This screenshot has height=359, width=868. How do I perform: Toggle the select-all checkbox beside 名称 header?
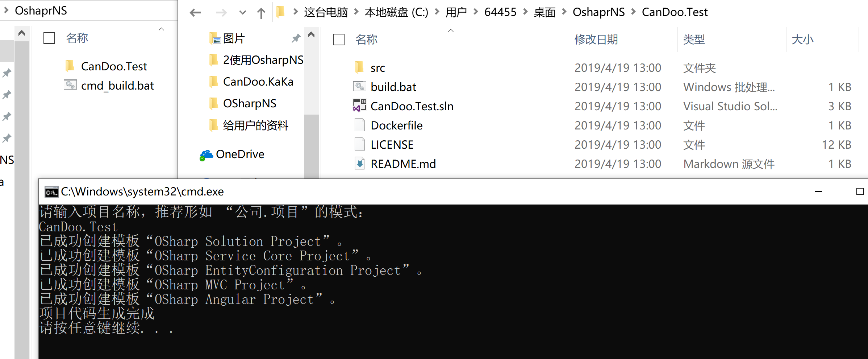tap(338, 40)
